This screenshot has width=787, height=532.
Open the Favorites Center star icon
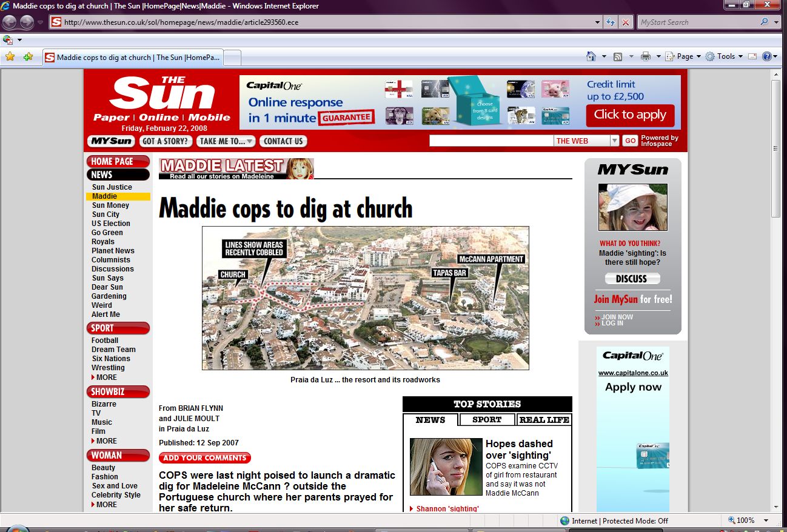click(10, 57)
